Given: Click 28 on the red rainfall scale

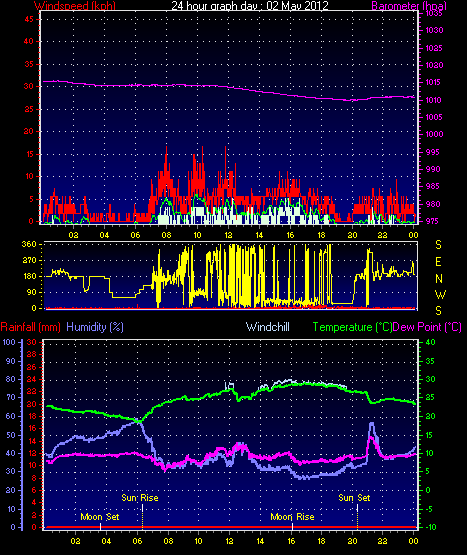Looking at the screenshot, I should pos(32,354).
